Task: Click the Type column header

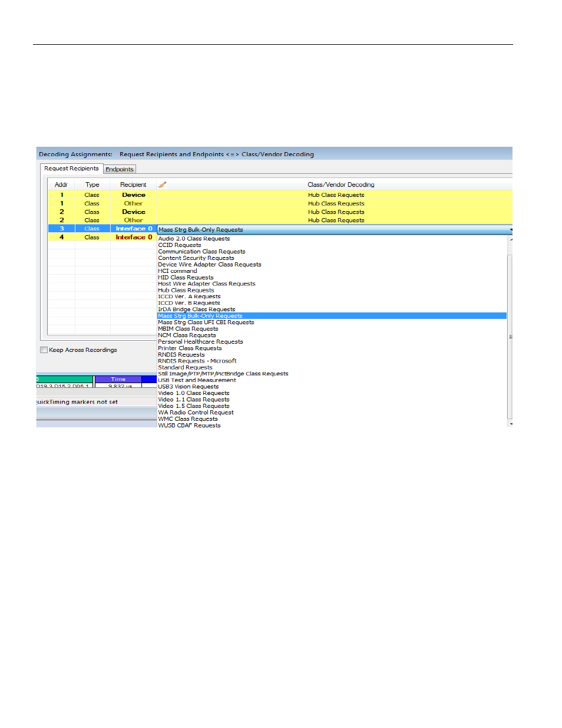Action: point(92,185)
